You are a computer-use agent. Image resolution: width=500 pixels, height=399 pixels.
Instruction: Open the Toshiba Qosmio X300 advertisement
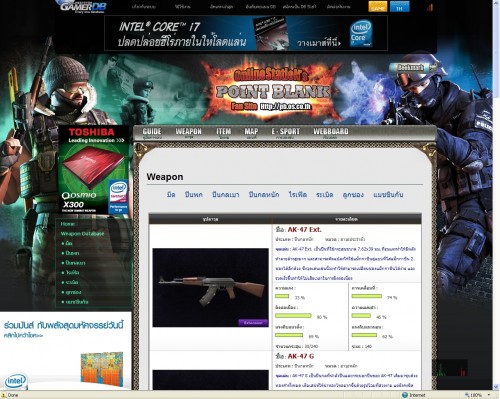click(94, 170)
